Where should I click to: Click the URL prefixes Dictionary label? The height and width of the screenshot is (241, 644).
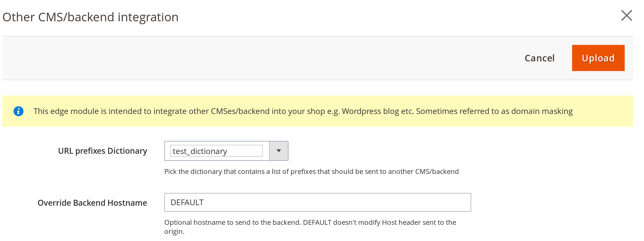point(102,151)
